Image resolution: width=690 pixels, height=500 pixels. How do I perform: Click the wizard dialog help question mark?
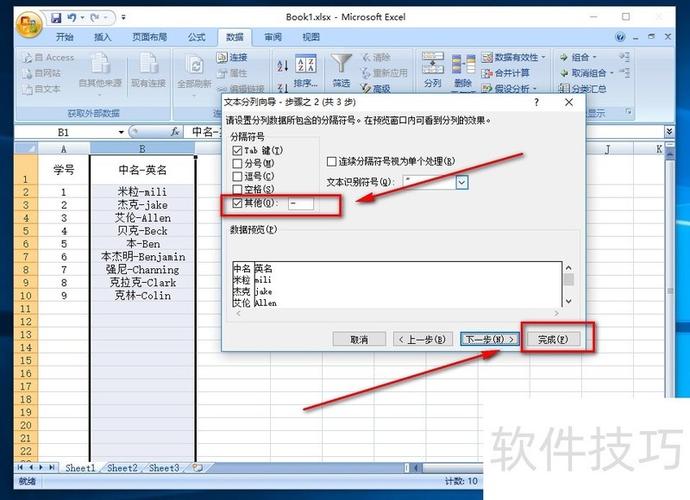[536, 102]
